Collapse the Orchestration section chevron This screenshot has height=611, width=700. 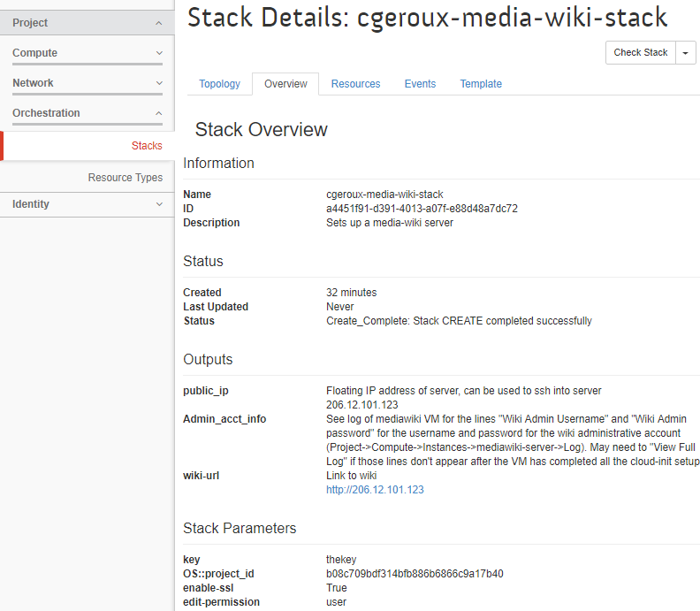pos(158,113)
